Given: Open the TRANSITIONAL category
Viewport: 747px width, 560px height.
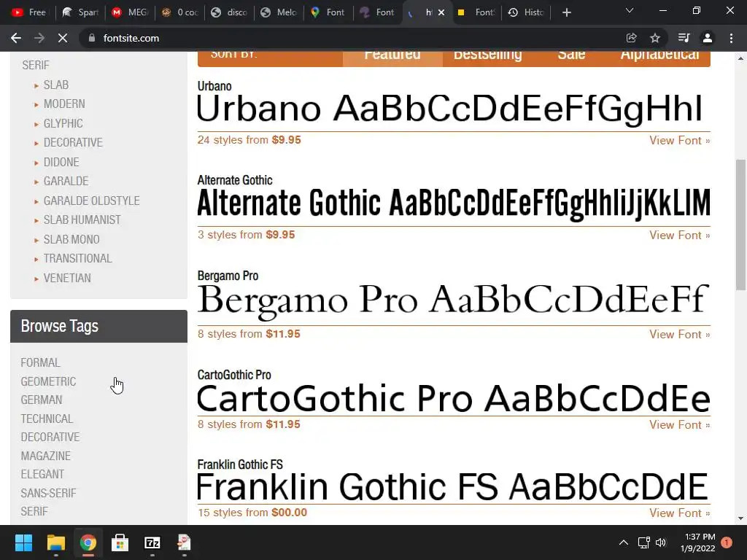Looking at the screenshot, I should click(x=77, y=258).
